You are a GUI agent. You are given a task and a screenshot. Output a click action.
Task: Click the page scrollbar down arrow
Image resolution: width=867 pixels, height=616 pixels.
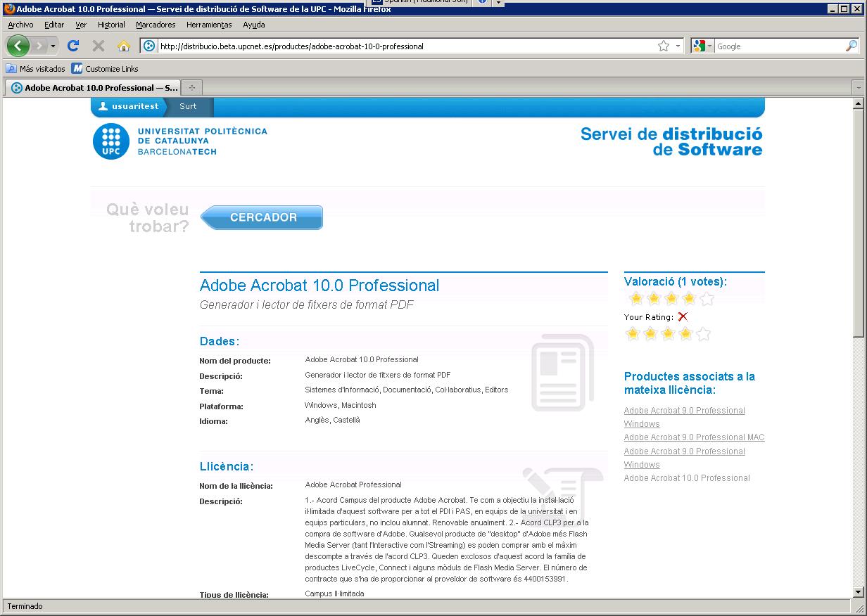click(x=858, y=592)
